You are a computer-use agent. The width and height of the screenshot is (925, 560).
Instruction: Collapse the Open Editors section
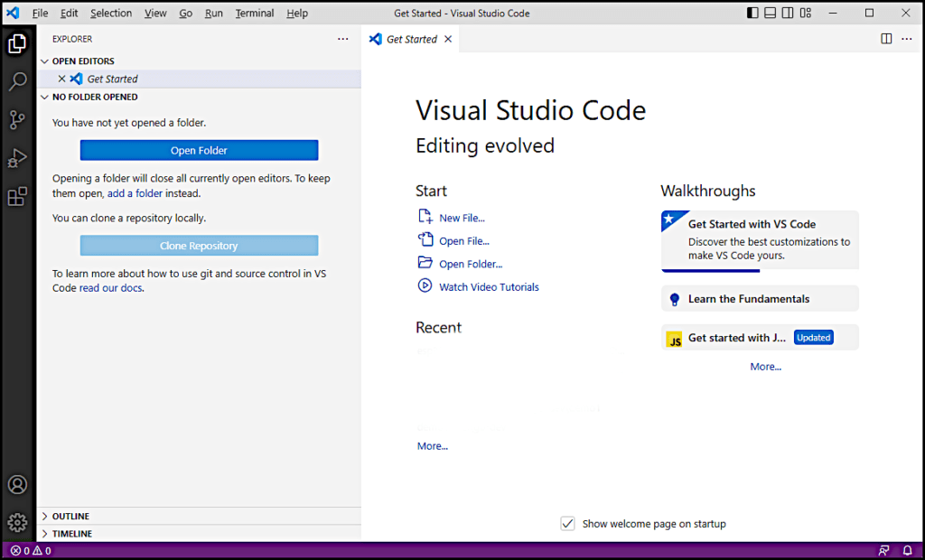click(x=82, y=61)
